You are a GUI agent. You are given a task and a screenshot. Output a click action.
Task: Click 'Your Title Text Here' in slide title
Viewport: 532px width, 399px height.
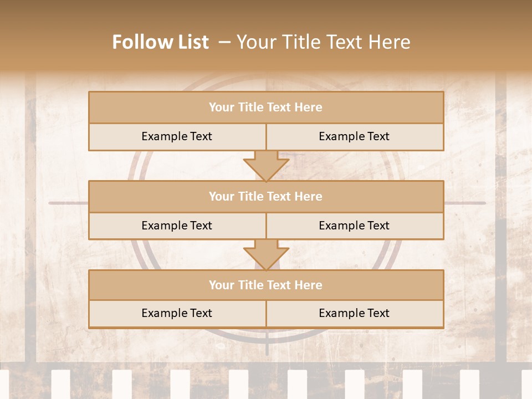tap(323, 42)
